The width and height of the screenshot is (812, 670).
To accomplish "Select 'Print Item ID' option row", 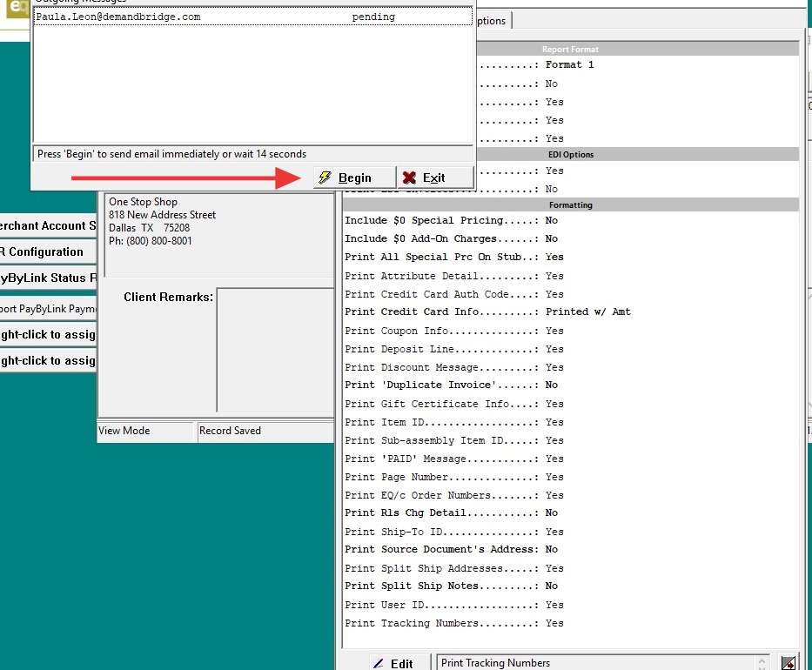I will point(570,422).
